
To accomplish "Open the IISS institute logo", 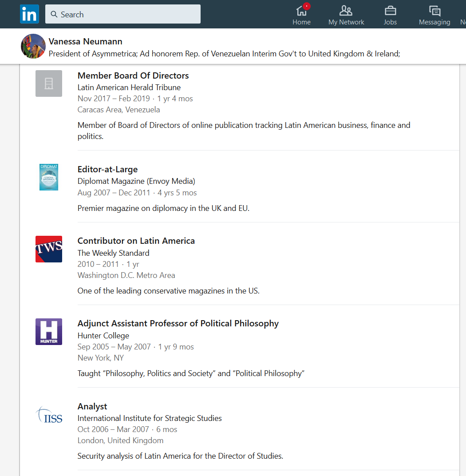I will (x=49, y=414).
